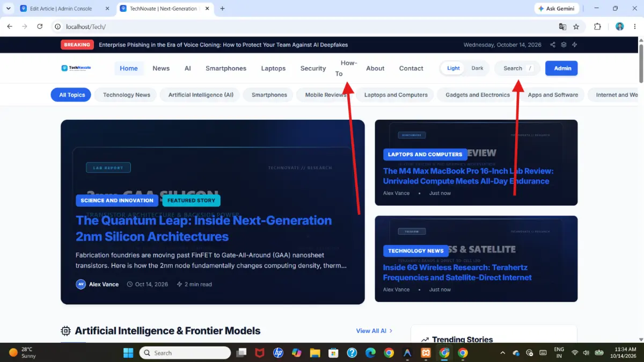
Task: Click the translate page icon in the address bar
Action: [562, 26]
